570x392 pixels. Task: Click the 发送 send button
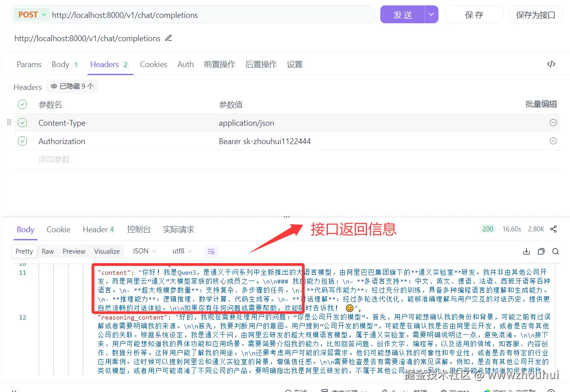pos(402,15)
